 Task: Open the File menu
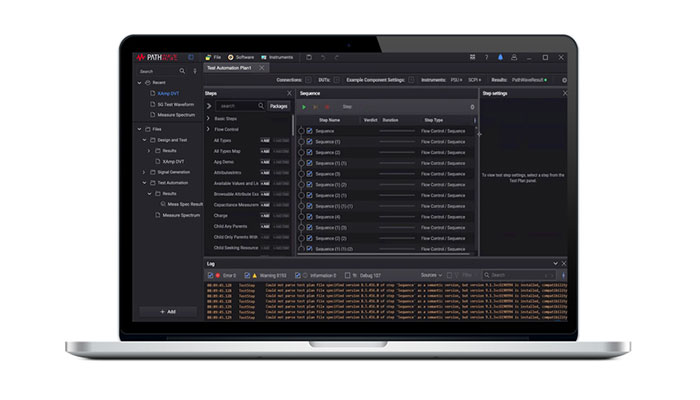[x=213, y=58]
